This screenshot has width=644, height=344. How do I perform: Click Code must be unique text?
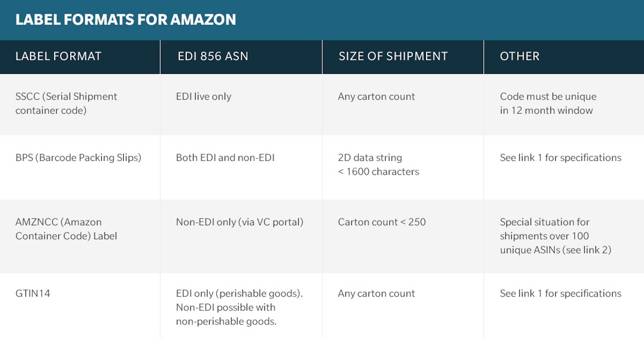click(x=548, y=97)
